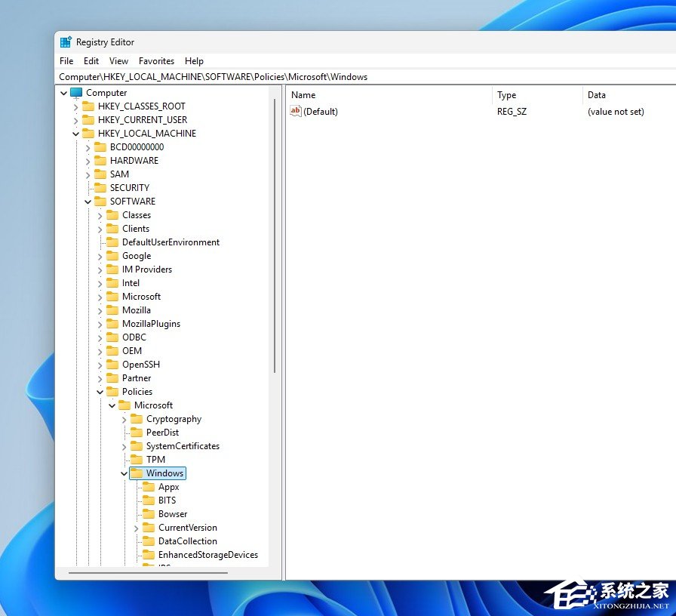Click the registry path address bar
Image resolution: width=676 pixels, height=616 pixels.
366,77
